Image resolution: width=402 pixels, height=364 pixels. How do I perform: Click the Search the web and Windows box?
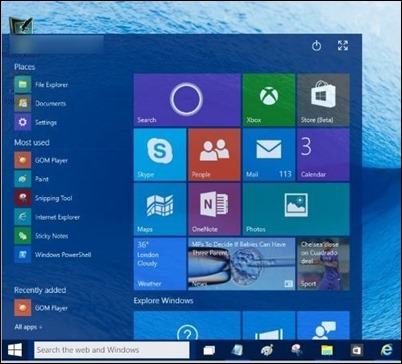(112, 350)
